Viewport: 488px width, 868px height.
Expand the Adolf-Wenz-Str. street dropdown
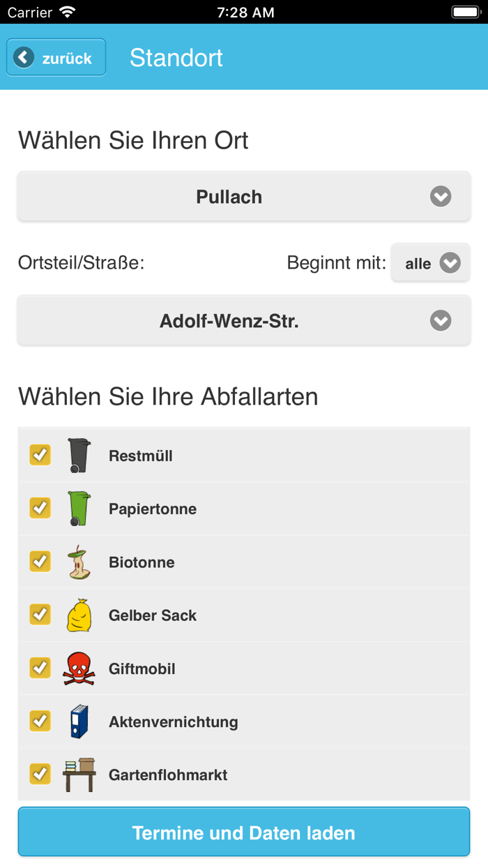coord(243,320)
